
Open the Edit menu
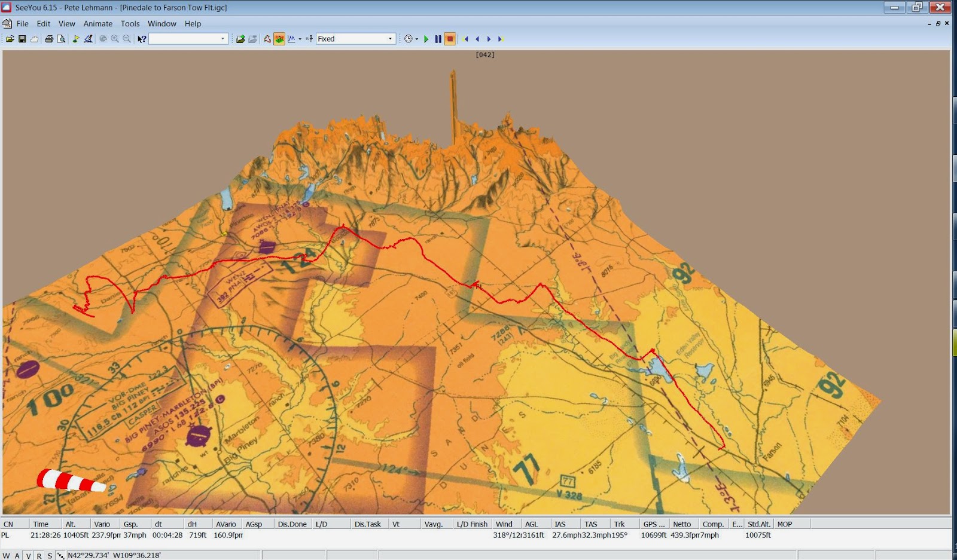coord(44,24)
